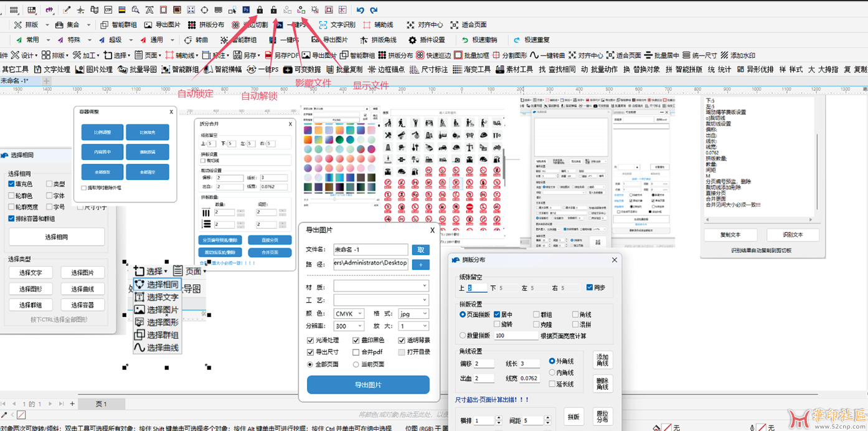Click the auto-unlock open padlock icon
The width and height of the screenshot is (868, 431).
point(273,10)
